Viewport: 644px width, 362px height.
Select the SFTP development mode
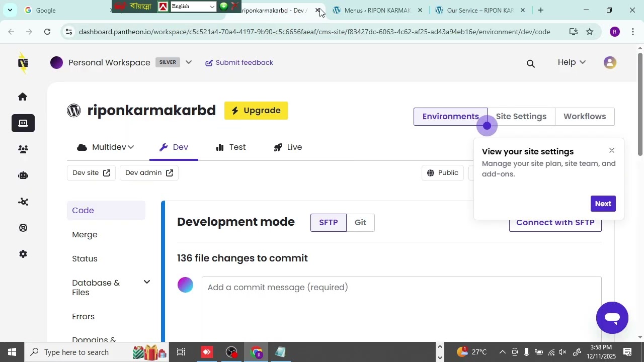coord(329,222)
